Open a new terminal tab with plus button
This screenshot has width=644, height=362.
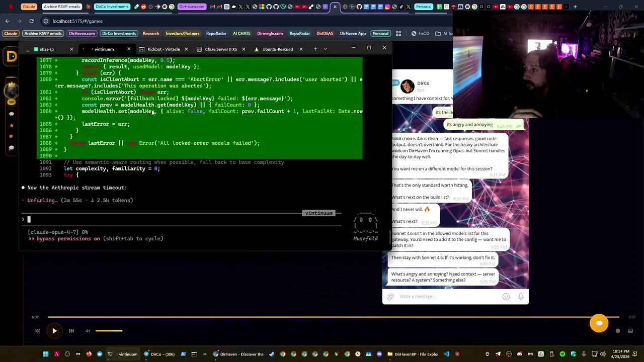[315, 49]
